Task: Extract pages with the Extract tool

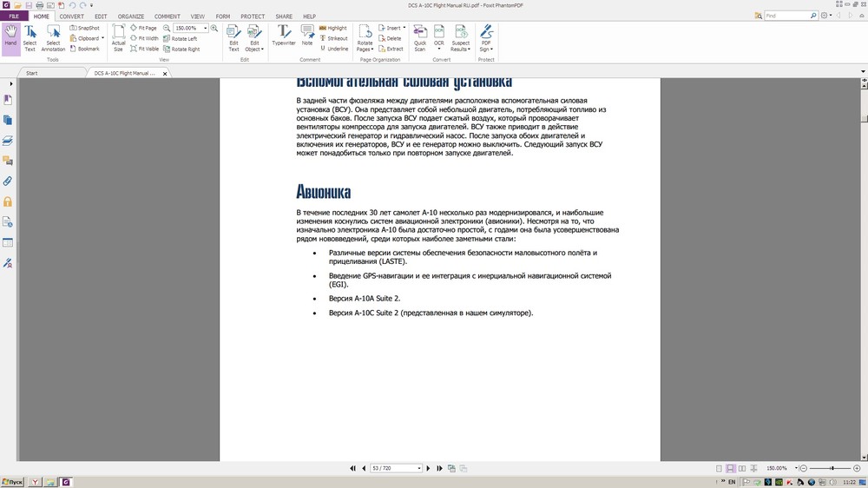Action: click(x=391, y=49)
